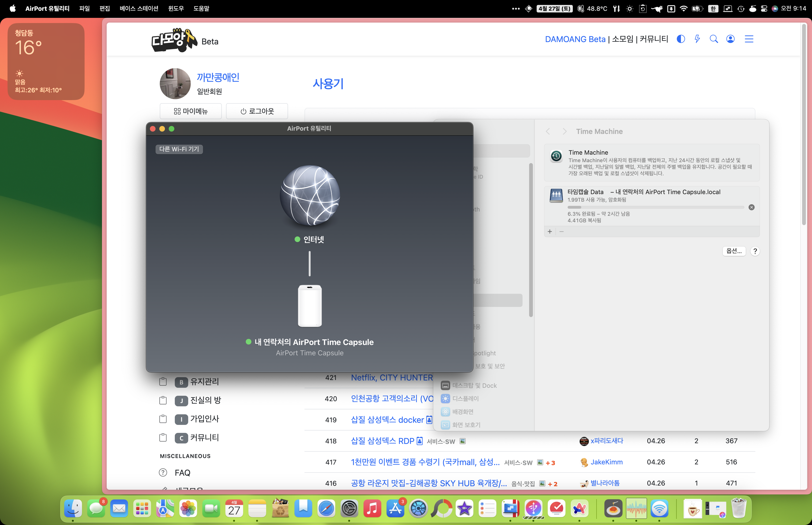This screenshot has height=525, width=812.
Task: Select 디스플레이 in System Settings sidebar
Action: click(460, 399)
